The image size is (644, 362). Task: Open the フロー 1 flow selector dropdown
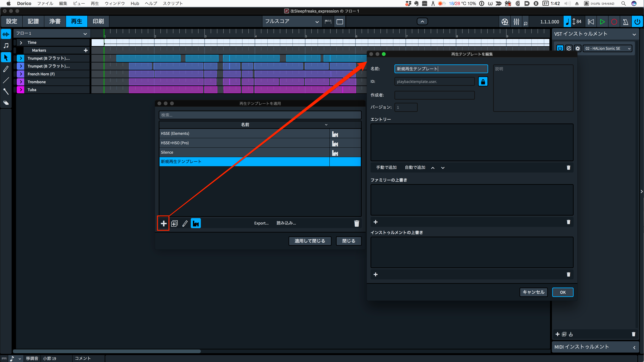coord(52,33)
